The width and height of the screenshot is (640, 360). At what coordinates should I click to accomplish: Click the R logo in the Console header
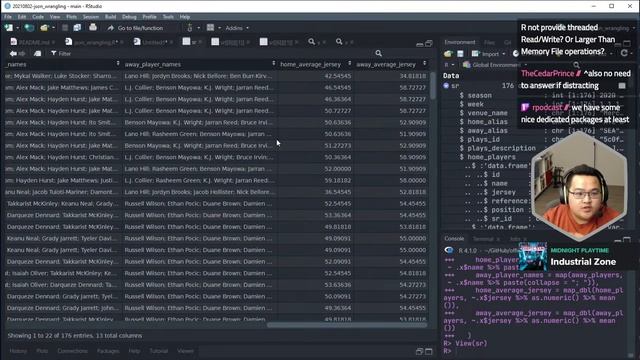coord(449,250)
